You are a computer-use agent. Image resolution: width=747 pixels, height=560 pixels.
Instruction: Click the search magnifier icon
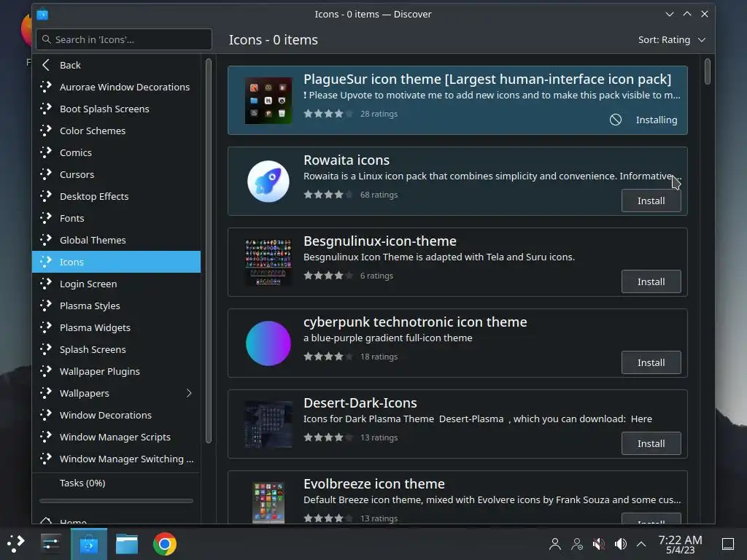click(46, 39)
